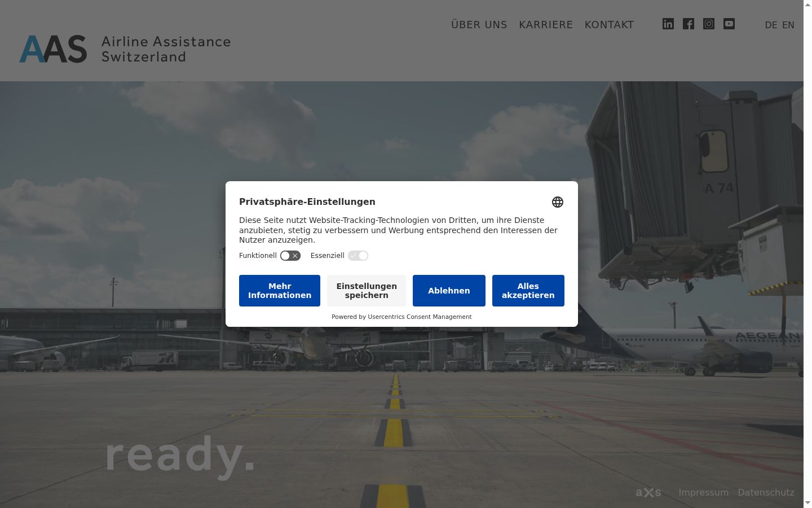This screenshot has height=508, width=812.
Task: Switch language to EN
Action: click(788, 25)
